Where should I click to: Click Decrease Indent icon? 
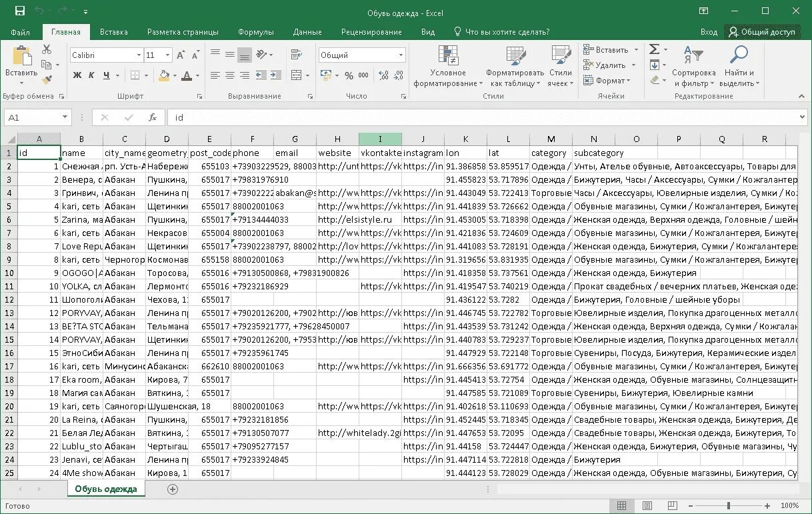262,75
